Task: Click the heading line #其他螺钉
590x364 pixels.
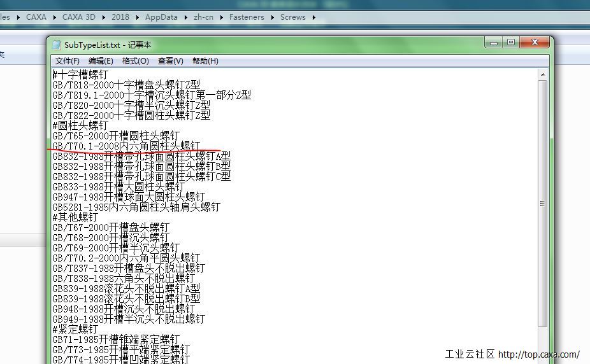Action: pyautogui.click(x=75, y=217)
